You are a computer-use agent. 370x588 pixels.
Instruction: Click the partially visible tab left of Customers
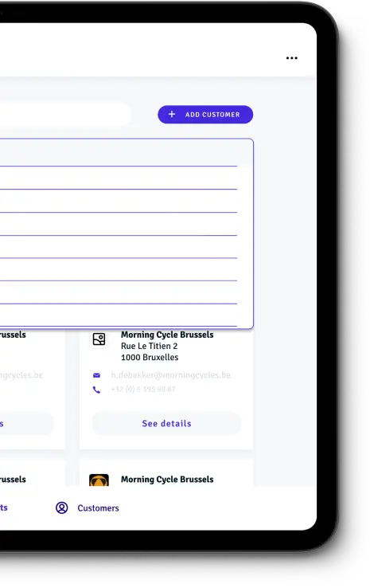point(4,508)
